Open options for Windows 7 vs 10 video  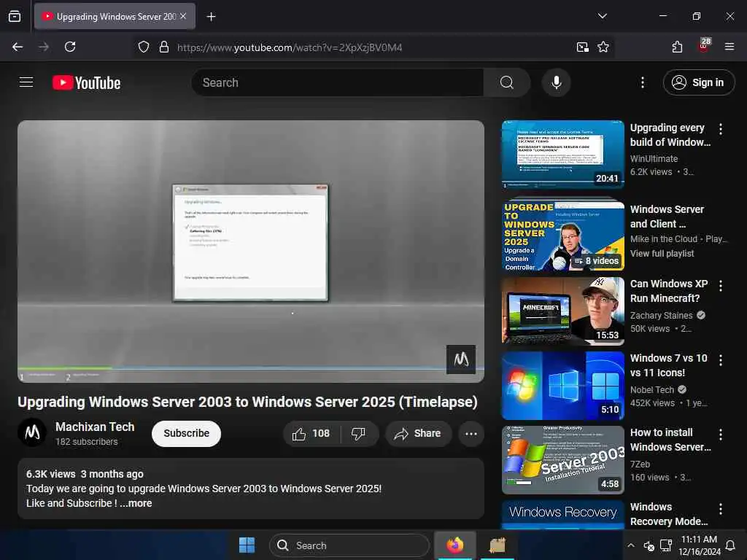tap(720, 360)
